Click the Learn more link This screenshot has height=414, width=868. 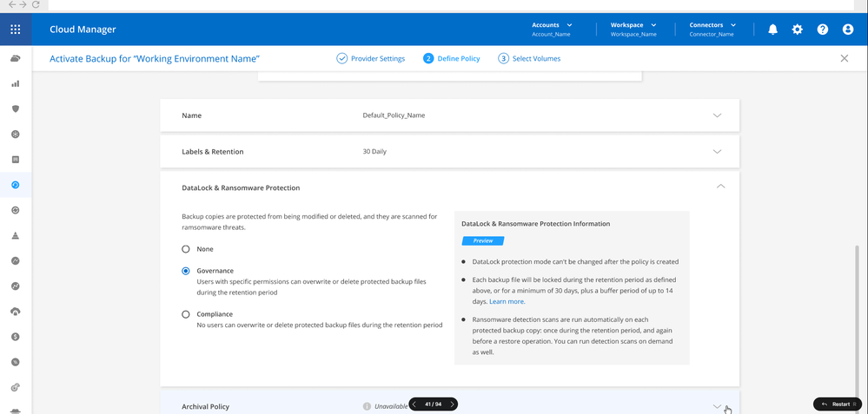tap(507, 302)
